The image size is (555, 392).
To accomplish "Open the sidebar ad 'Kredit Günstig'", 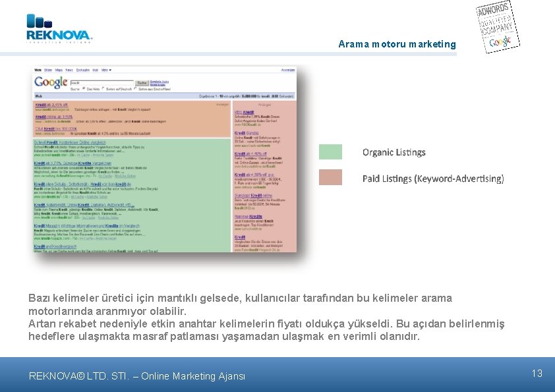I will pyautogui.click(x=247, y=133).
